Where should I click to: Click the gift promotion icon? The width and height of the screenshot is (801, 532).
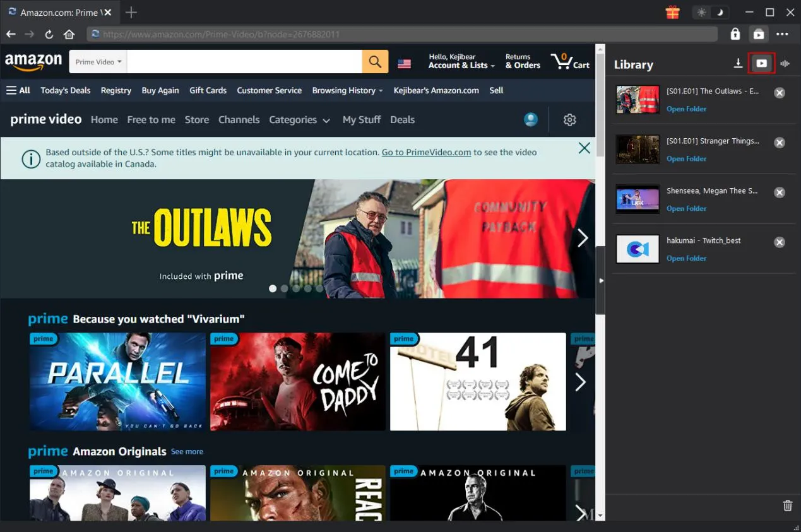672,11
